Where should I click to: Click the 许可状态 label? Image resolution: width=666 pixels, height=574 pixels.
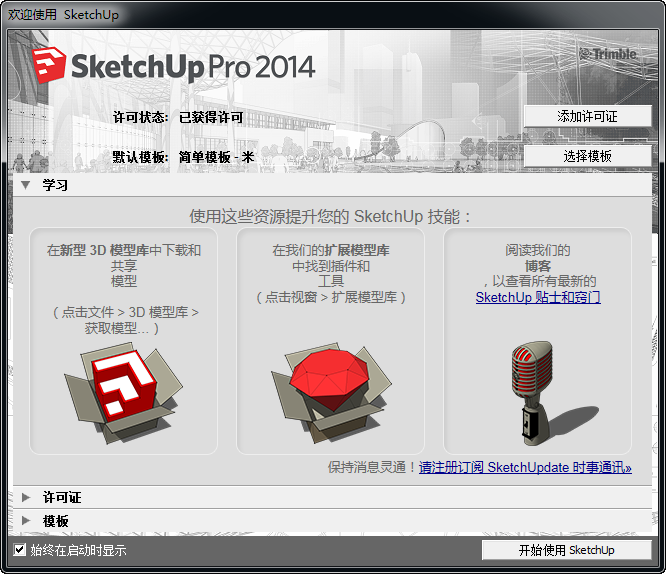(141, 117)
